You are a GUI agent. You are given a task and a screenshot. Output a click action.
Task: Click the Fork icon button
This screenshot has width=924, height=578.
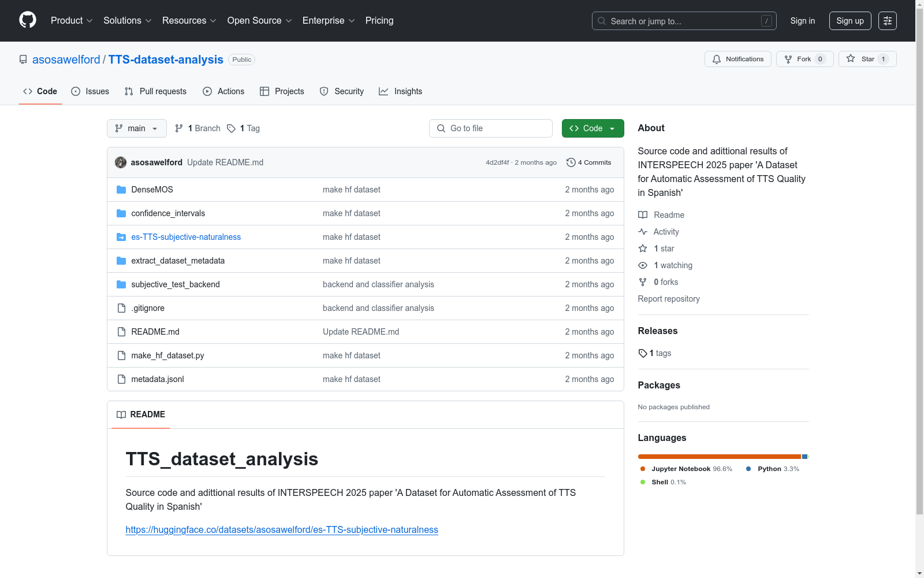tap(805, 59)
